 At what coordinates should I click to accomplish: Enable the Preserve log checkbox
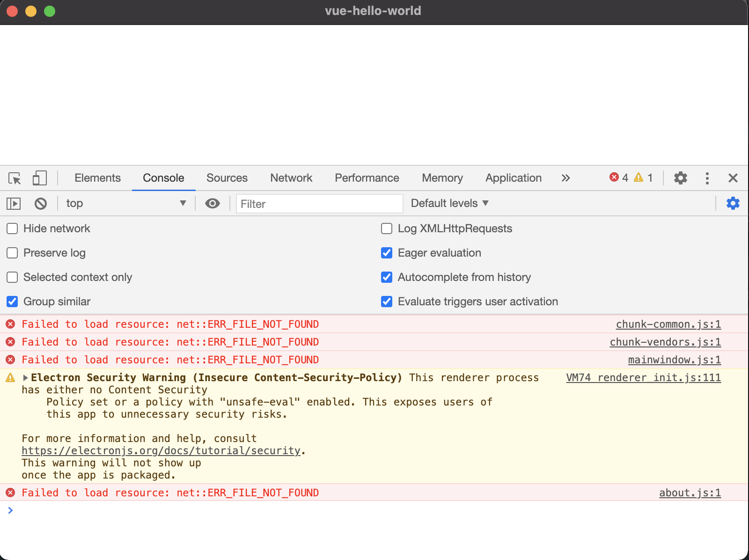(12, 253)
